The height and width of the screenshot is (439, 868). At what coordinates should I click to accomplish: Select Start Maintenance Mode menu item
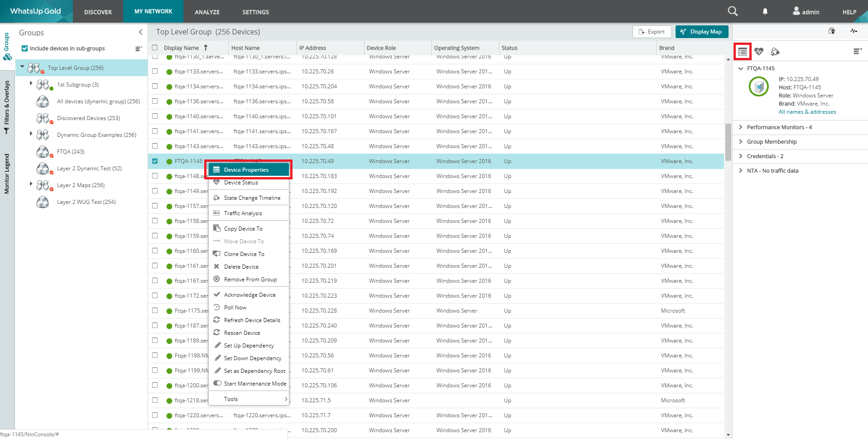tap(249, 384)
